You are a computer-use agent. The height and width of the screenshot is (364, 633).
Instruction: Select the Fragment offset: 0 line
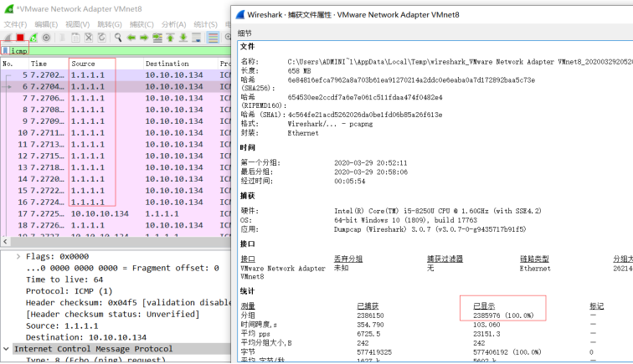(x=122, y=269)
